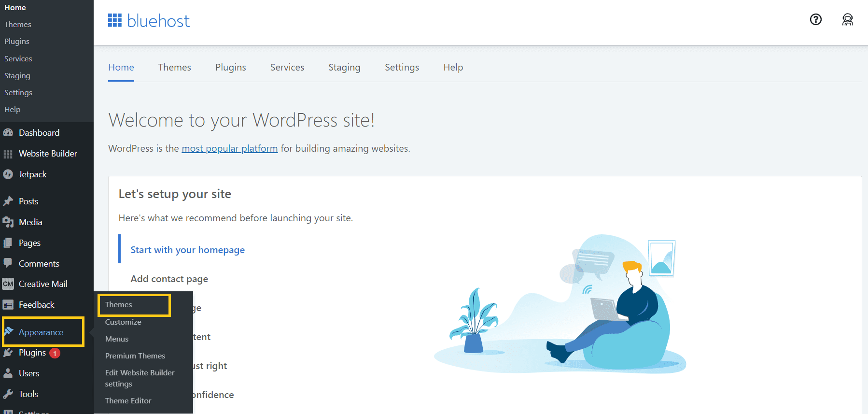The height and width of the screenshot is (414, 868).
Task: Switch to the Services tab
Action: click(287, 67)
